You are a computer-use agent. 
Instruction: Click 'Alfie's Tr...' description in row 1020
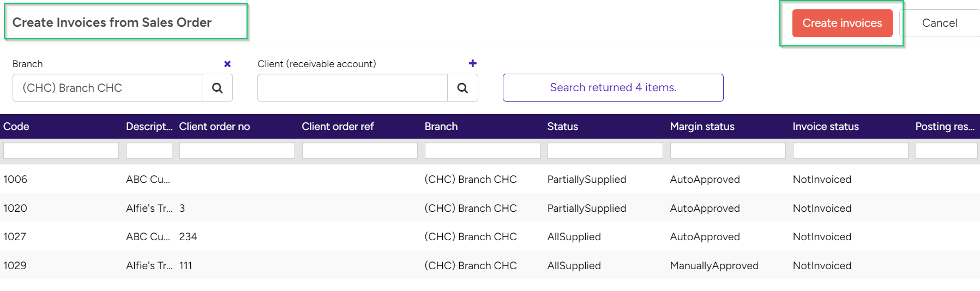149,208
